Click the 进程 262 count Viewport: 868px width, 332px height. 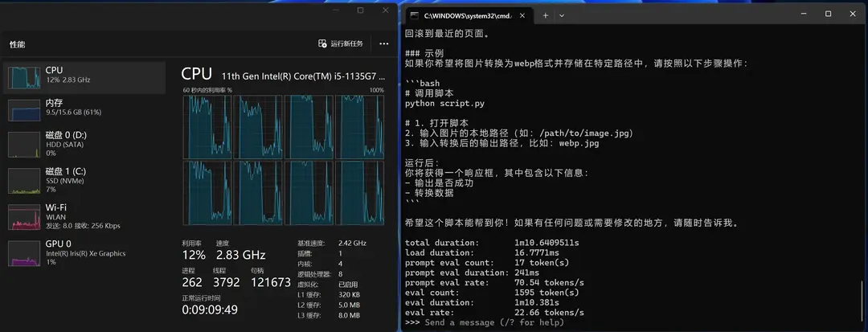click(192, 282)
